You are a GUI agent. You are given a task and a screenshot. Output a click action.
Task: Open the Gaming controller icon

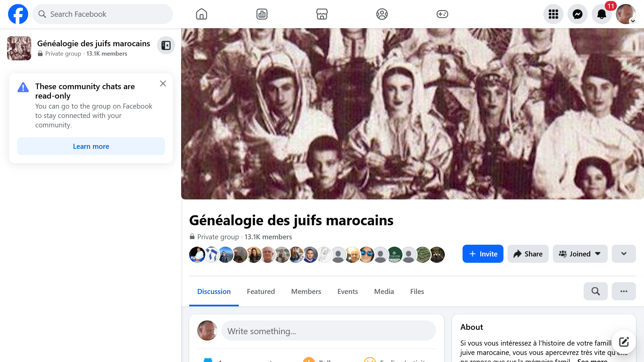pyautogui.click(x=442, y=14)
